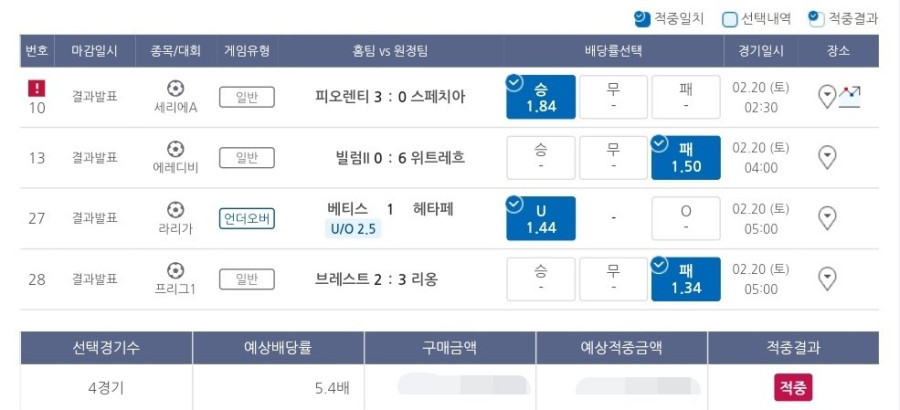Toggle the 적중결과 checkbox
Image resolution: width=900 pixels, height=410 pixels.
coord(816,19)
